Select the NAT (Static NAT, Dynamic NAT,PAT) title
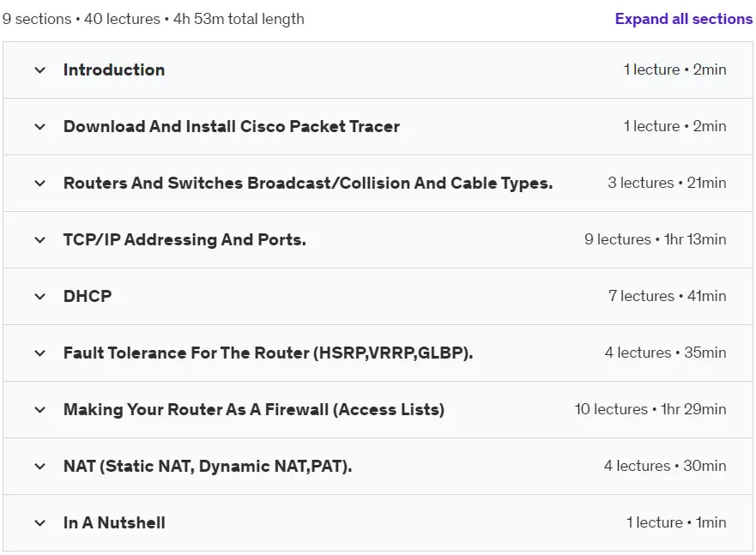 click(208, 466)
